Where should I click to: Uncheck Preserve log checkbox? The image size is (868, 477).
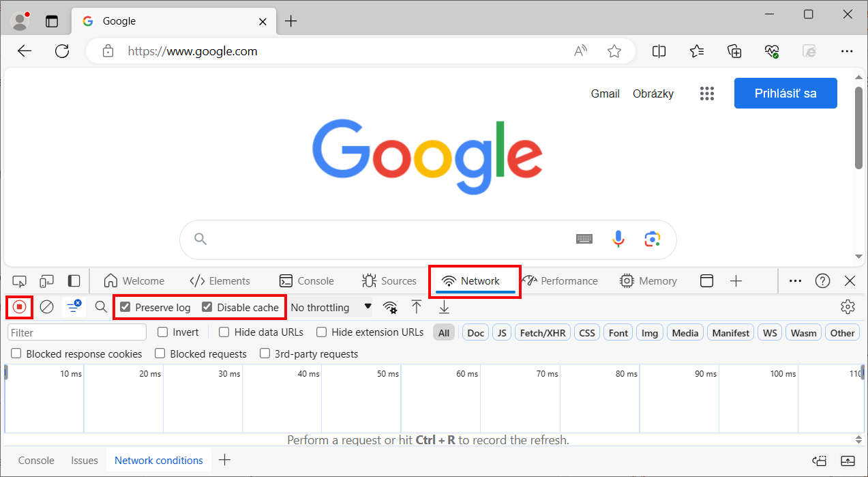coord(125,307)
